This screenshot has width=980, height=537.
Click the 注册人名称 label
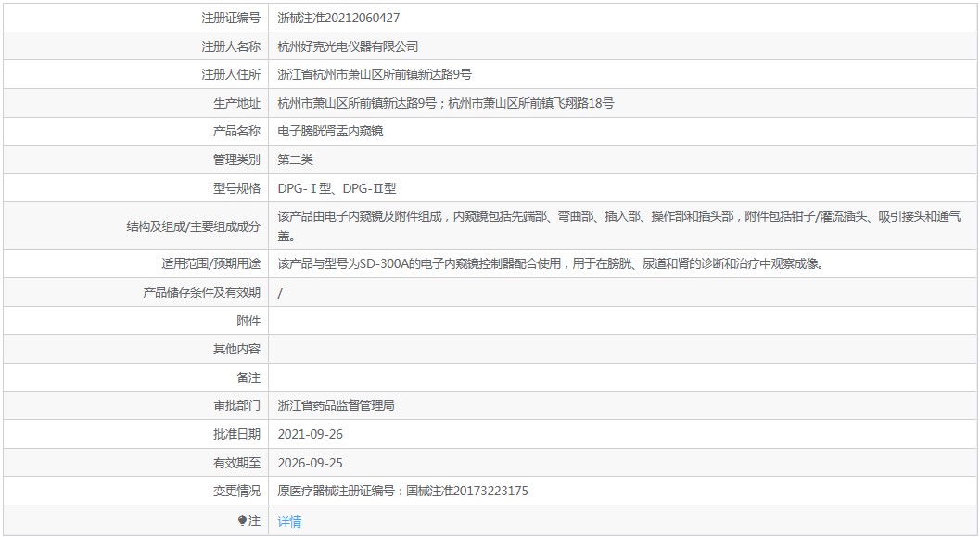click(x=231, y=46)
